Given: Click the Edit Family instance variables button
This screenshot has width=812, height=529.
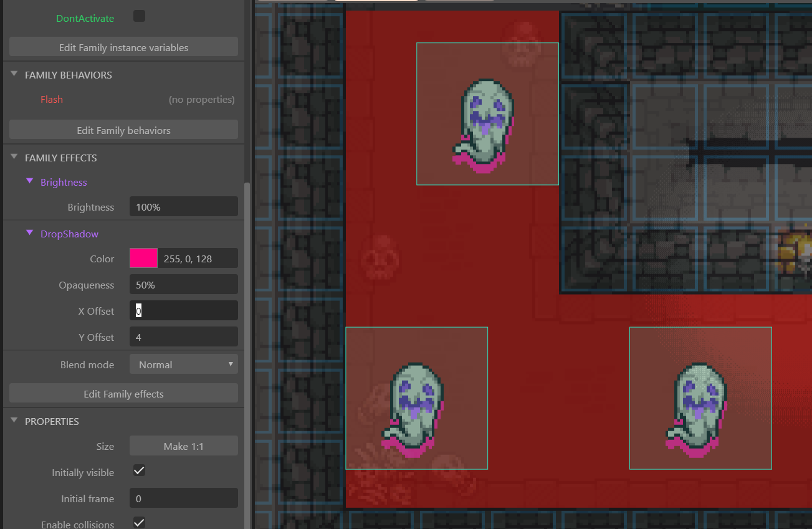Looking at the screenshot, I should point(123,47).
